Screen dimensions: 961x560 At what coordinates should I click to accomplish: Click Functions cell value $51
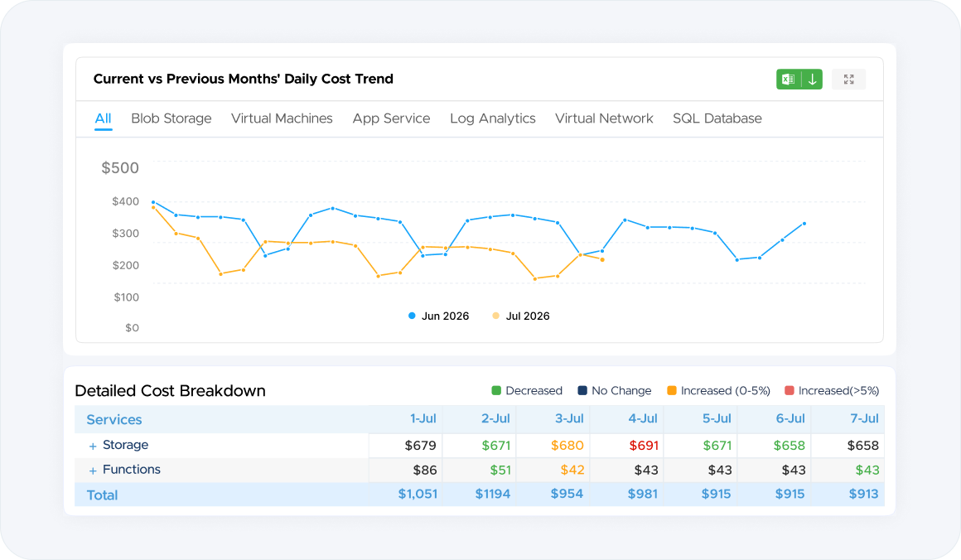coord(500,470)
